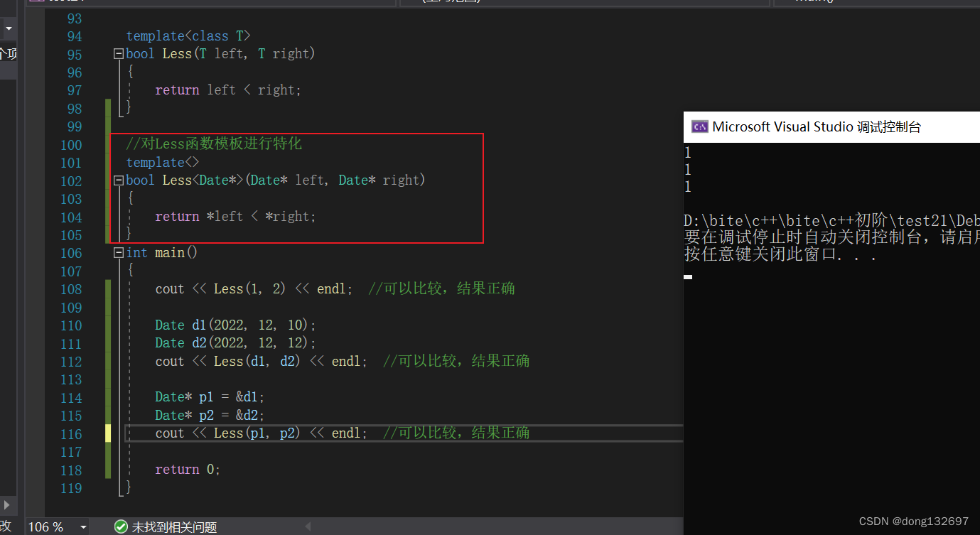
Task: Open the left panel dropdown arrow
Action: tap(9, 29)
